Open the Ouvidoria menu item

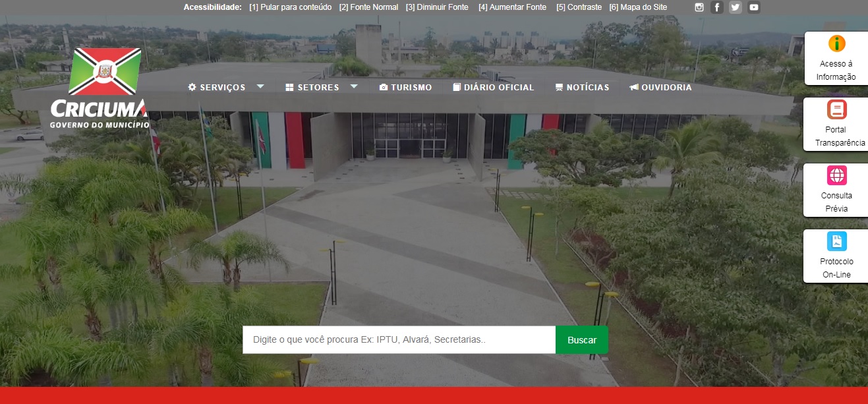[666, 87]
